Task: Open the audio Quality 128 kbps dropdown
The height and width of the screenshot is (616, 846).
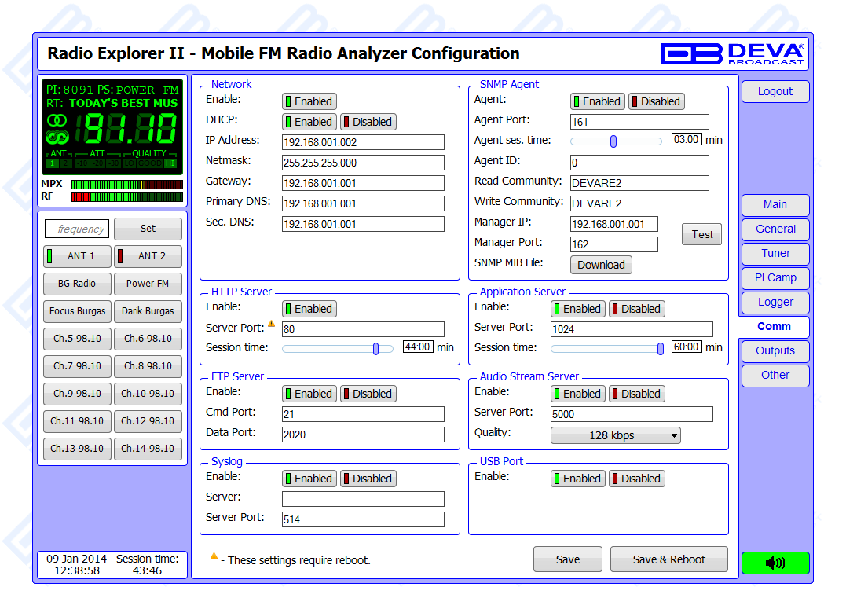Action: click(x=615, y=435)
